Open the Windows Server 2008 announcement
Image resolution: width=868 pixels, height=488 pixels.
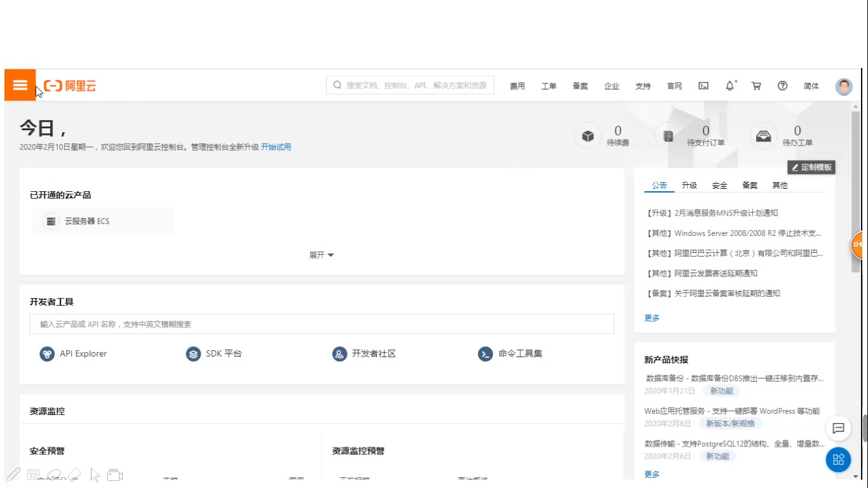(734, 233)
